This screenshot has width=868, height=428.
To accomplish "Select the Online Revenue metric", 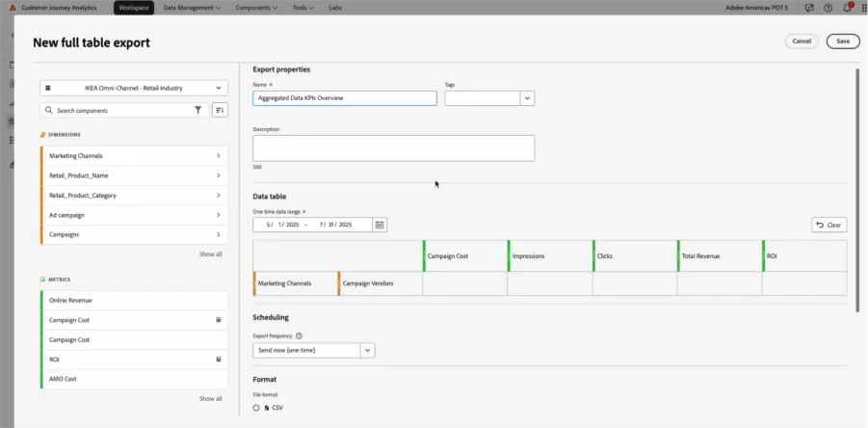I will [x=134, y=300].
